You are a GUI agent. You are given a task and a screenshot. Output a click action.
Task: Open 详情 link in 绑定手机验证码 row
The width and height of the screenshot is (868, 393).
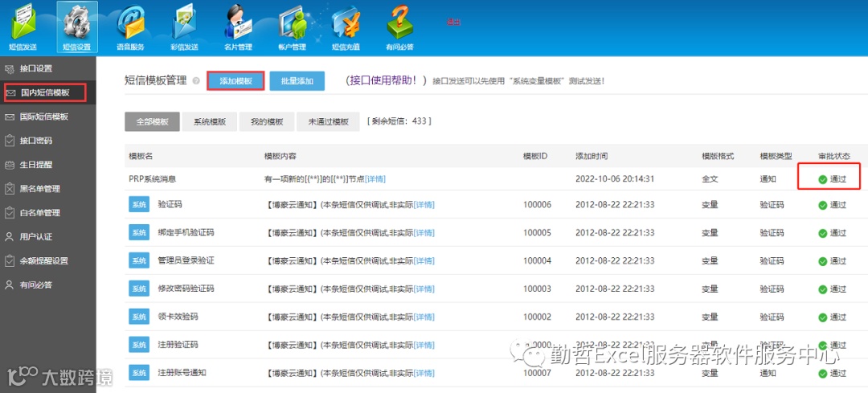[424, 233]
